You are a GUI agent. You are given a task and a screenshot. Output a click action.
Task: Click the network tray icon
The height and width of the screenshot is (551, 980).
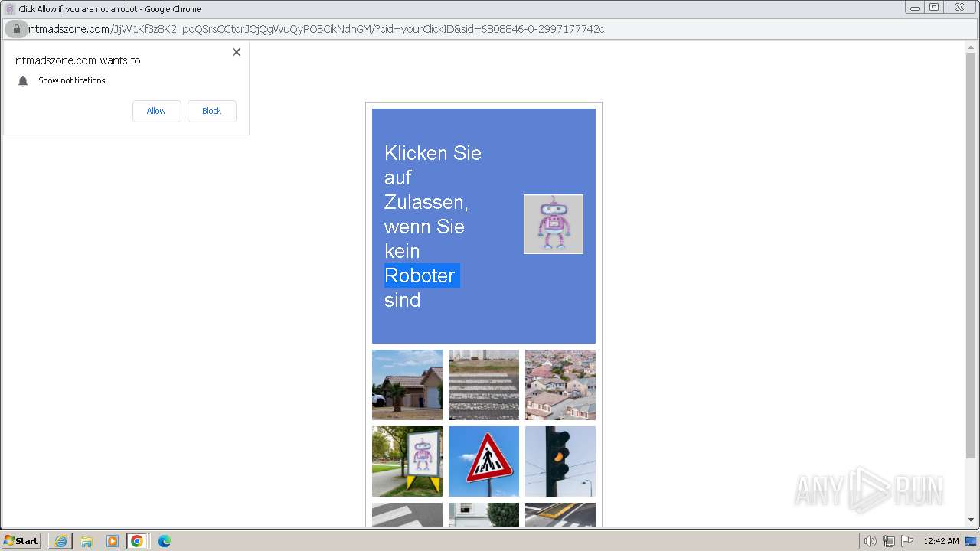click(x=889, y=541)
